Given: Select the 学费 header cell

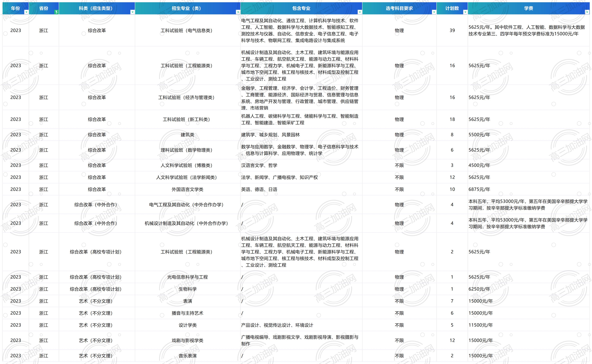Looking at the screenshot, I should [x=529, y=8].
